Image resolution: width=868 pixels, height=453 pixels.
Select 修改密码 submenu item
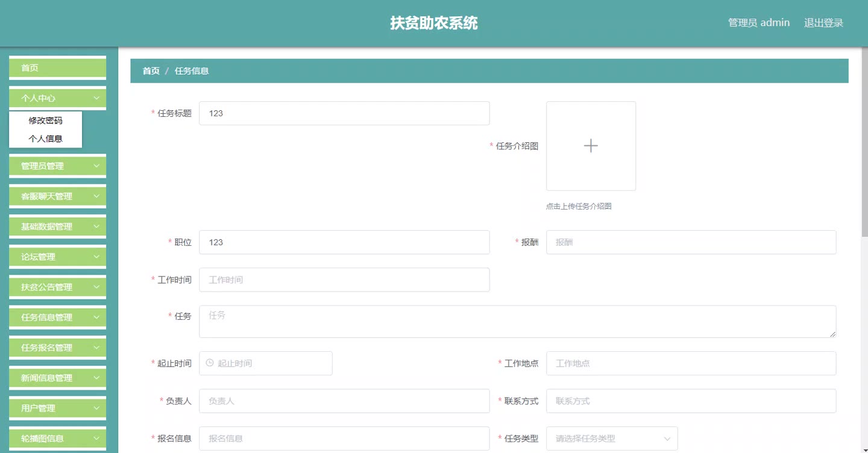(x=45, y=120)
